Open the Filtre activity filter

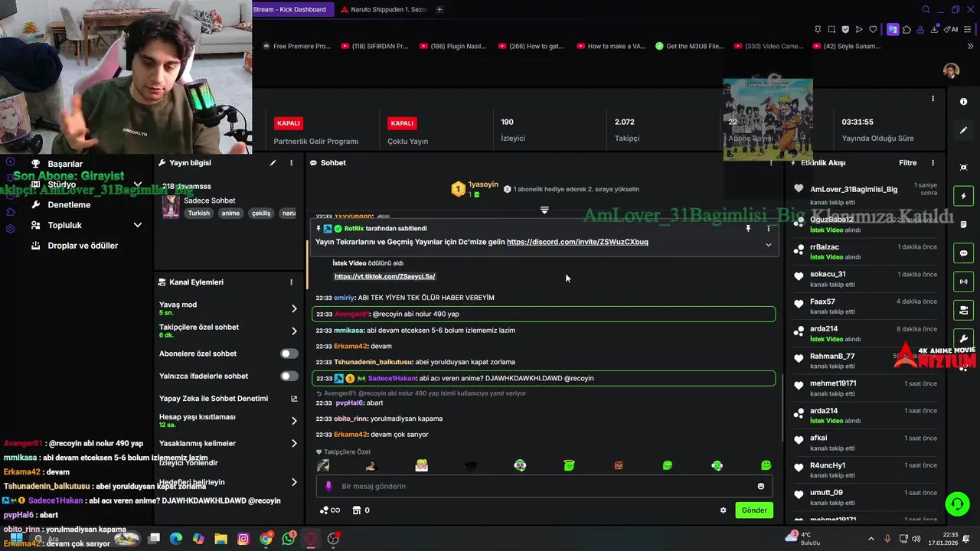point(907,163)
